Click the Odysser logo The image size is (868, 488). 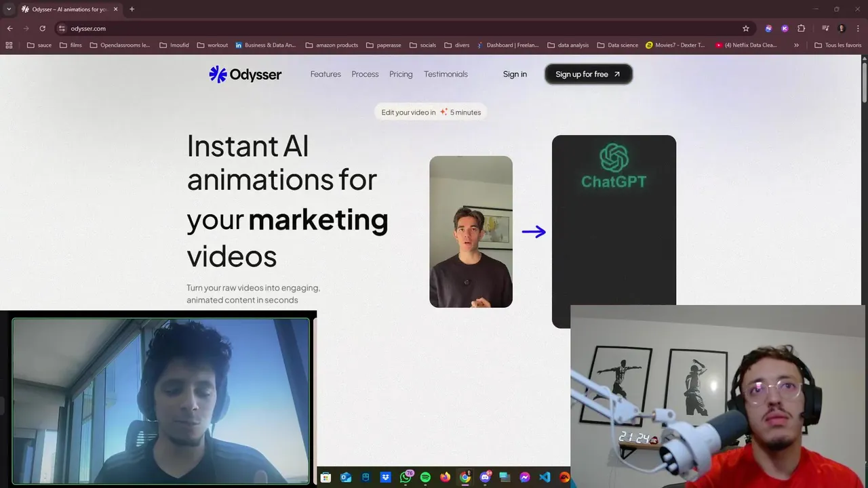point(245,74)
